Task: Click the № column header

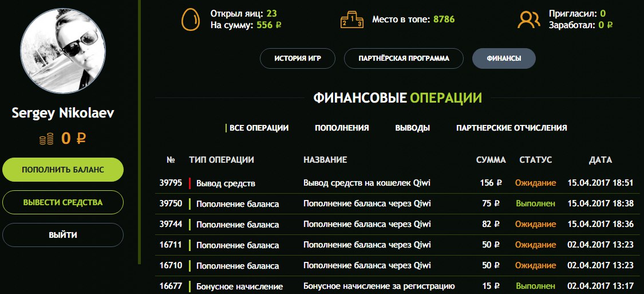Action: pyautogui.click(x=171, y=160)
